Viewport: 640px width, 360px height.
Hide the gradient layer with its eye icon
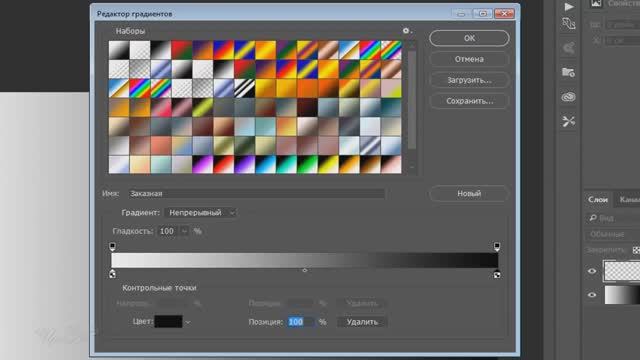592,295
